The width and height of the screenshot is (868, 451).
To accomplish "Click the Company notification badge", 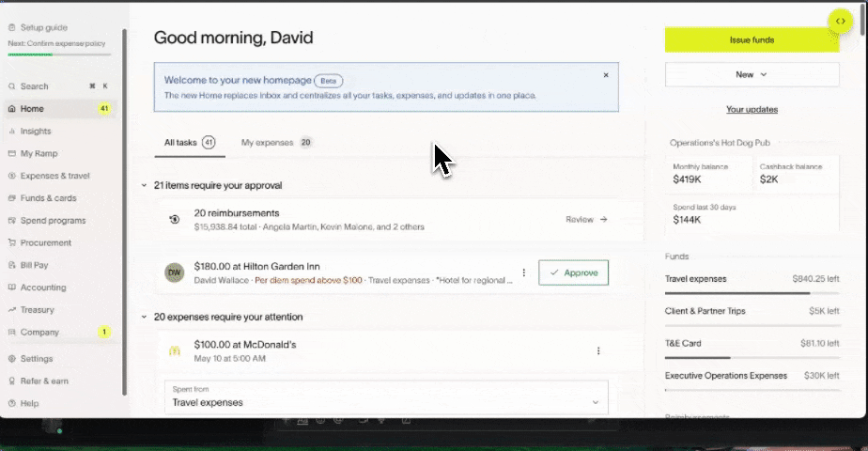I will point(104,332).
